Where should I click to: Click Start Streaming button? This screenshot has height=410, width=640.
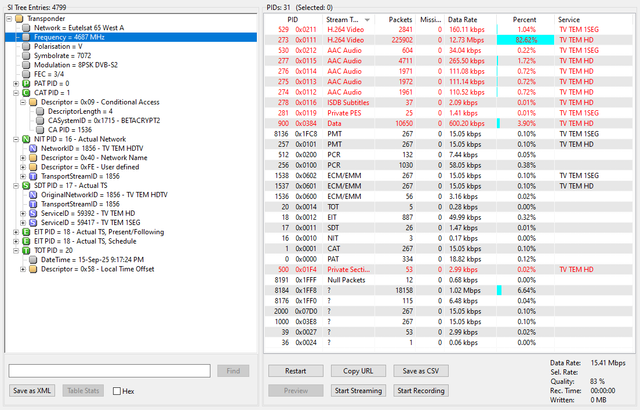coord(358,390)
